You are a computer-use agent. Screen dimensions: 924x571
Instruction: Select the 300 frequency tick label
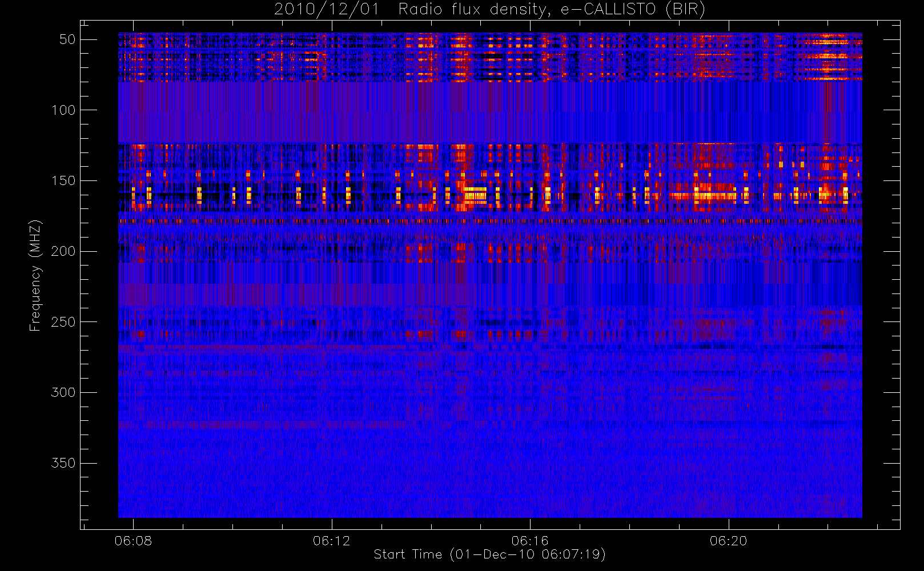pos(63,392)
